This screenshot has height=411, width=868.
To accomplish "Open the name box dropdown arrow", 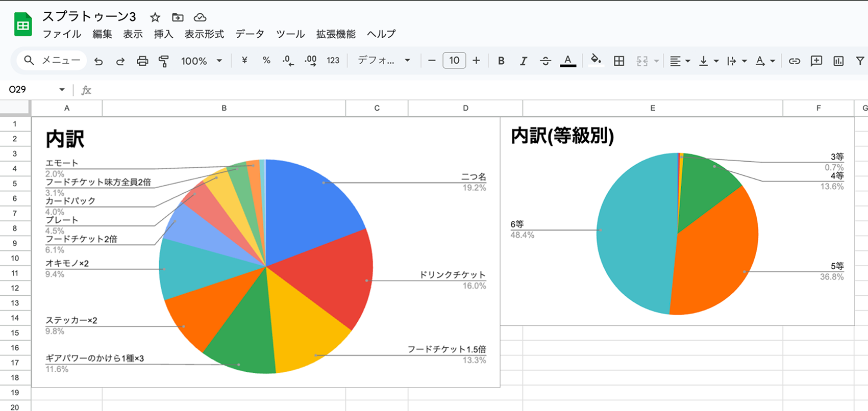I will (62, 90).
